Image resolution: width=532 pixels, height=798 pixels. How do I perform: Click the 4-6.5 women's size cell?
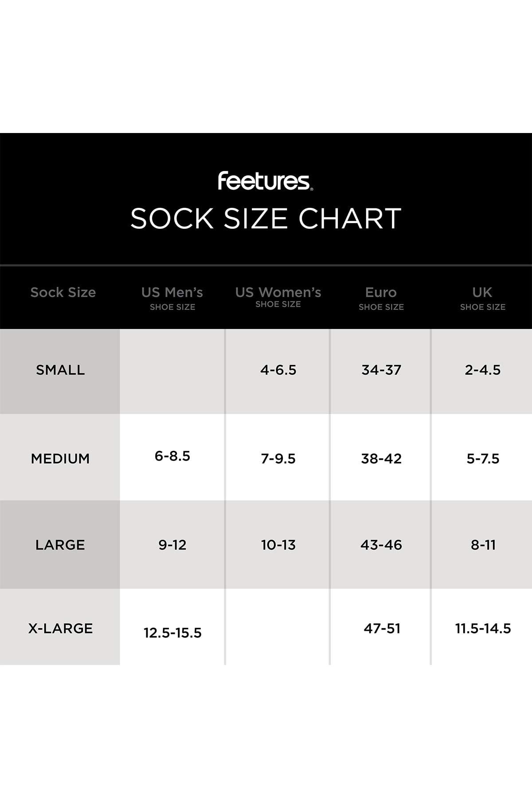pos(278,370)
